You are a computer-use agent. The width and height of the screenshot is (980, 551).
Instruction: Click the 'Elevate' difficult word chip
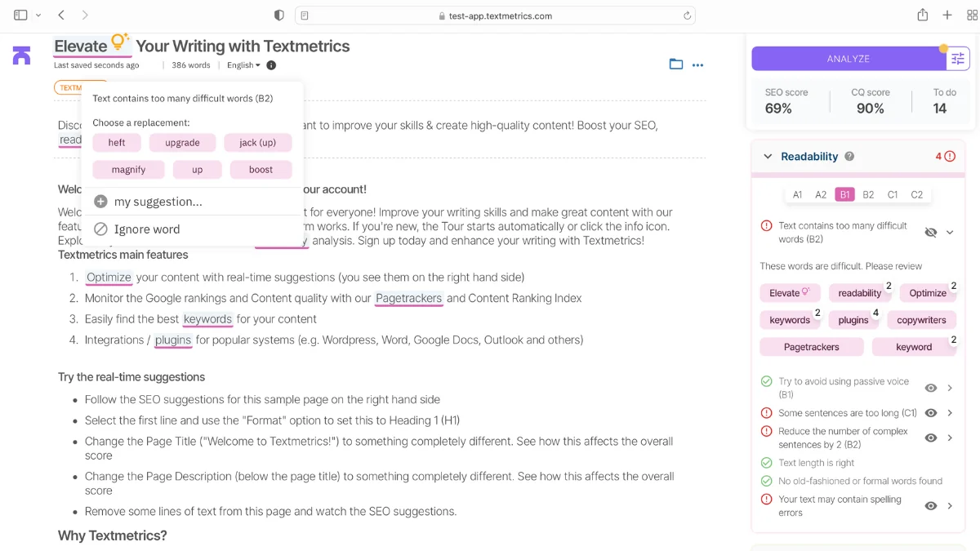coord(789,292)
